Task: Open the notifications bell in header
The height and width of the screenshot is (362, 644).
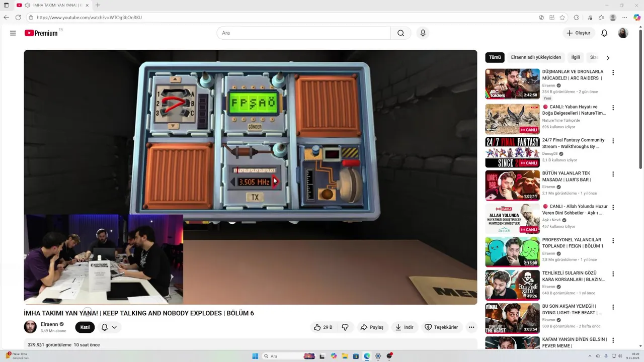Action: (604, 33)
